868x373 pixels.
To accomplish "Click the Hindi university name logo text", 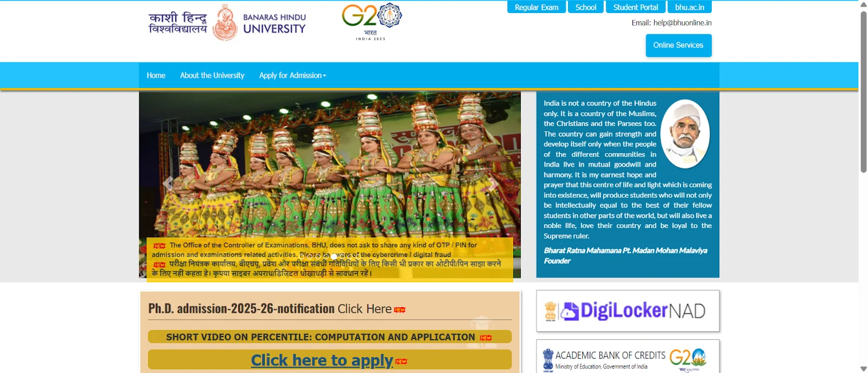I will tap(178, 23).
